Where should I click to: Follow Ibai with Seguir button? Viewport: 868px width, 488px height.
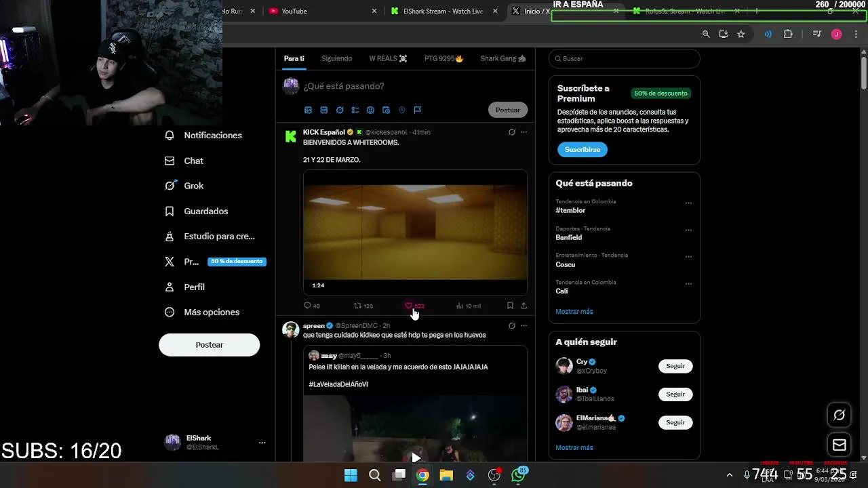(675, 394)
